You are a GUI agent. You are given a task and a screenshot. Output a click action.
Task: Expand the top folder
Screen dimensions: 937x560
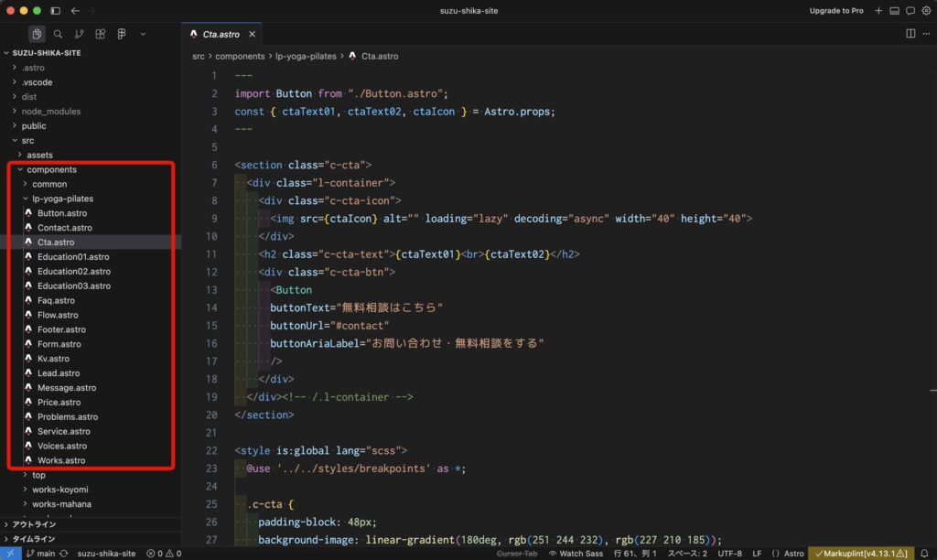point(38,475)
